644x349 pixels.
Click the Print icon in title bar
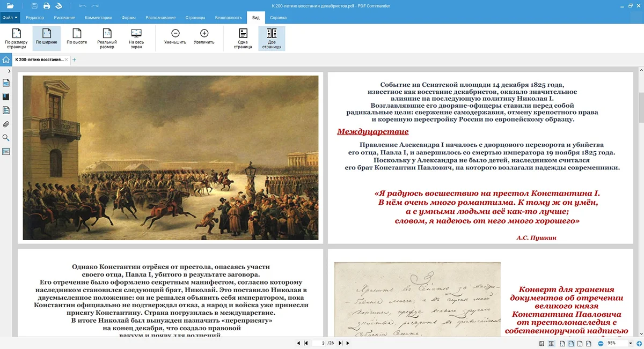pos(47,6)
